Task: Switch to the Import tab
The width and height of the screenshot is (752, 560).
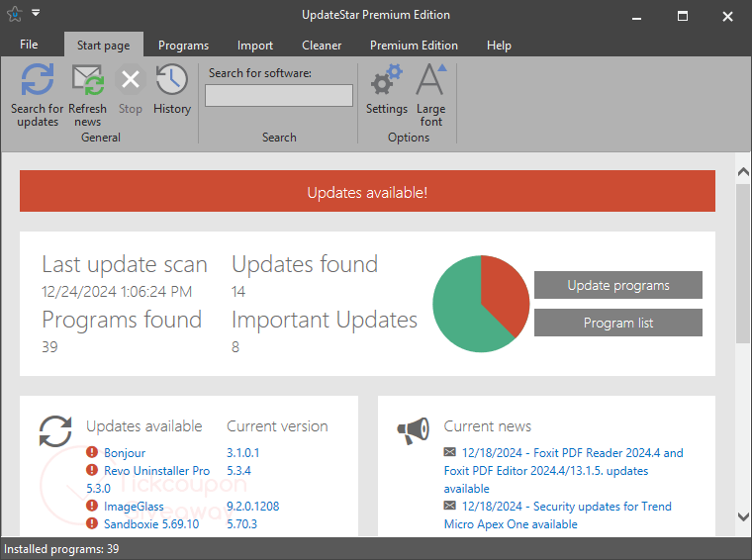Action: (255, 46)
